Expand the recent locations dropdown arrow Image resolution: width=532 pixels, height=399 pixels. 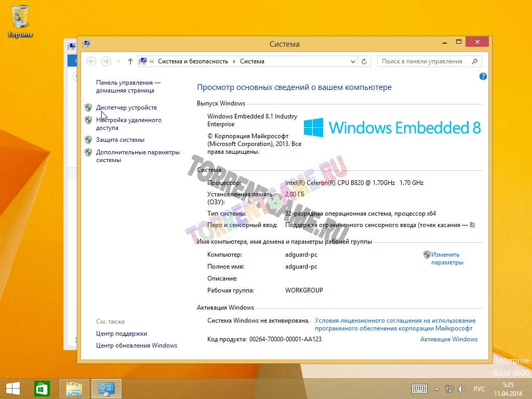coord(118,61)
